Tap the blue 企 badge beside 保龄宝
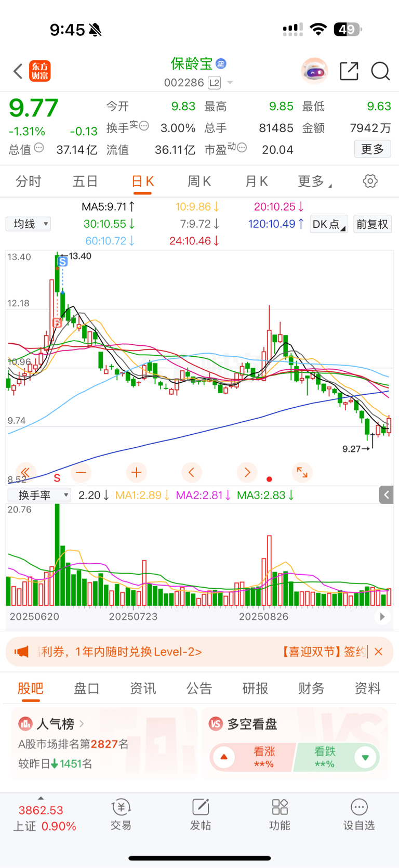The height and width of the screenshot is (868, 399). (x=221, y=63)
